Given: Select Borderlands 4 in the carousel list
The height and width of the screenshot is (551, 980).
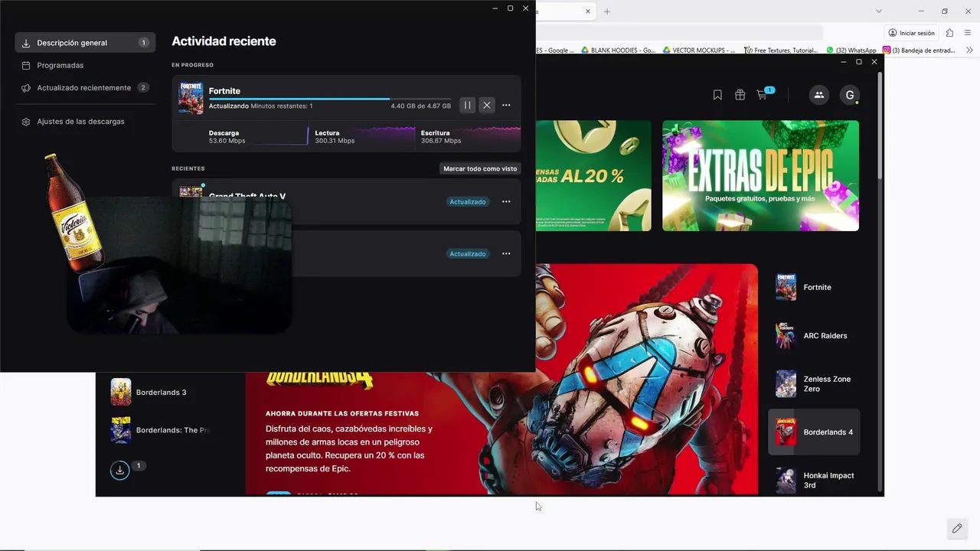Looking at the screenshot, I should click(x=814, y=432).
